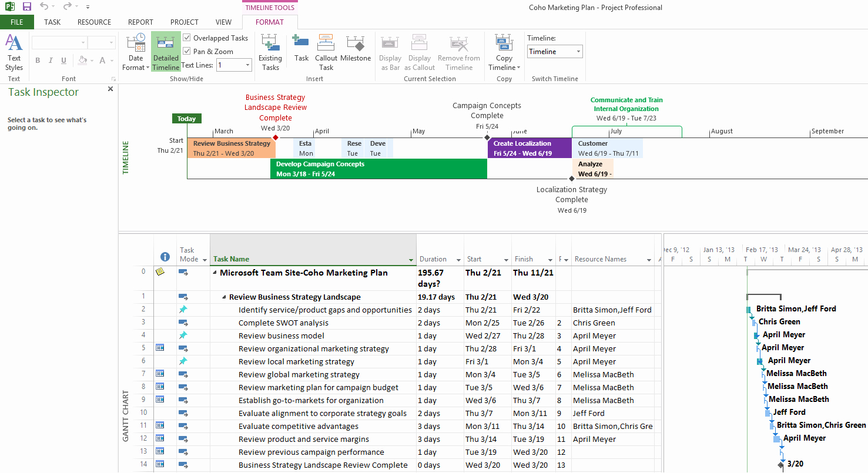Image resolution: width=868 pixels, height=473 pixels.
Task: Apply Underline font formatting
Action: [63, 61]
